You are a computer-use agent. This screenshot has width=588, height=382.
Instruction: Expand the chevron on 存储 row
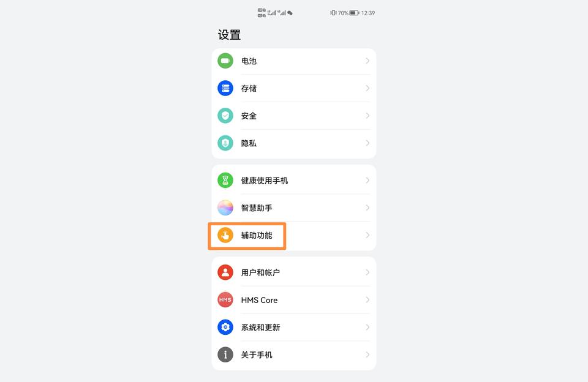[367, 88]
